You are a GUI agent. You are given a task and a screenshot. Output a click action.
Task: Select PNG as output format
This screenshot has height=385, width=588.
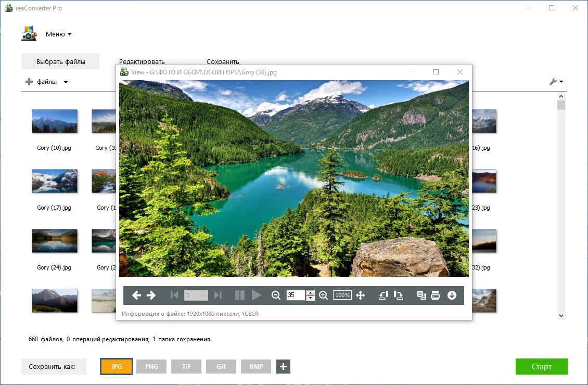[x=151, y=367]
